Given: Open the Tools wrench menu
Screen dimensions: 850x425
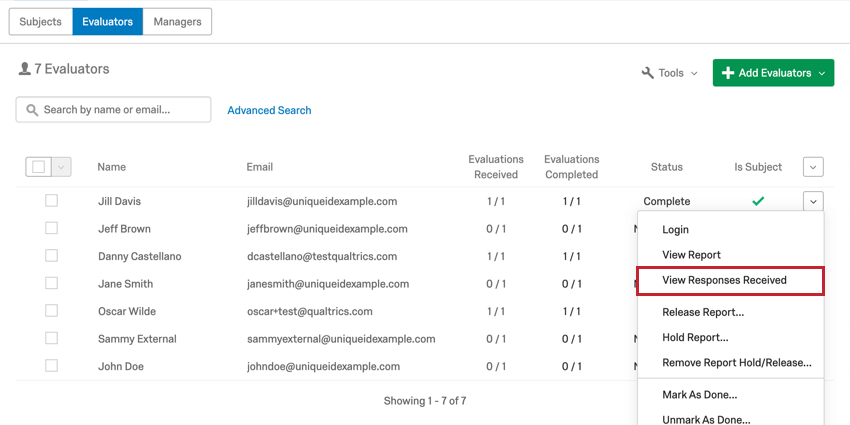Looking at the screenshot, I should 669,73.
